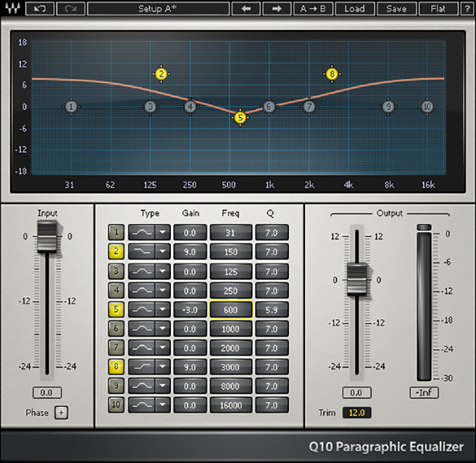Click the redo arrow button

(71, 8)
